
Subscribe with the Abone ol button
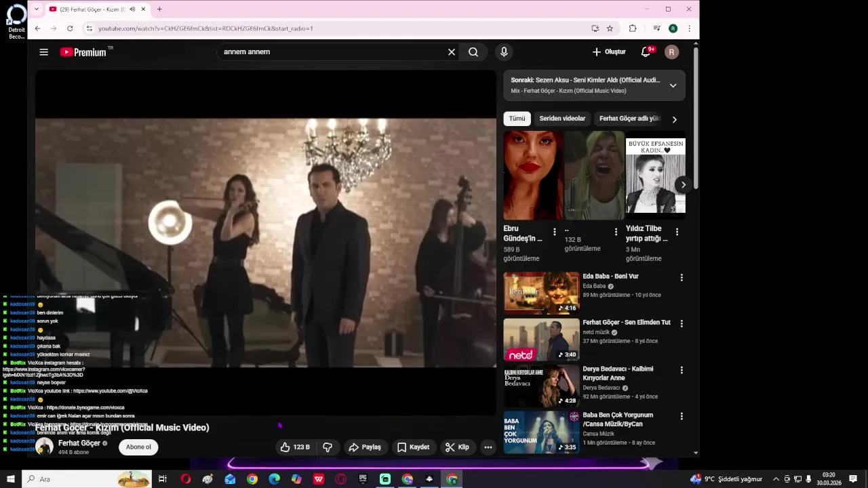pos(138,447)
